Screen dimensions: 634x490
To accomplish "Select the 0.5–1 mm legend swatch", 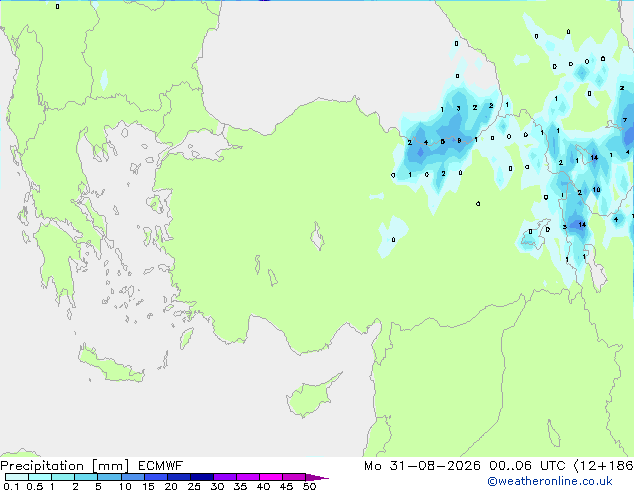I will pyautogui.click(x=40, y=477).
